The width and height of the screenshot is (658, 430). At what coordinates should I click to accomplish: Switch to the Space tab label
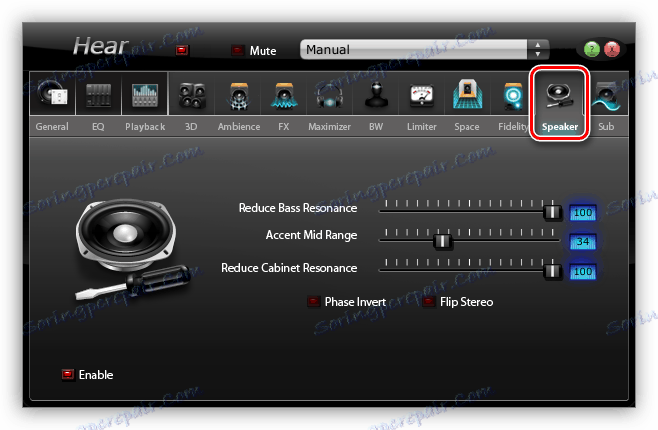(x=467, y=127)
